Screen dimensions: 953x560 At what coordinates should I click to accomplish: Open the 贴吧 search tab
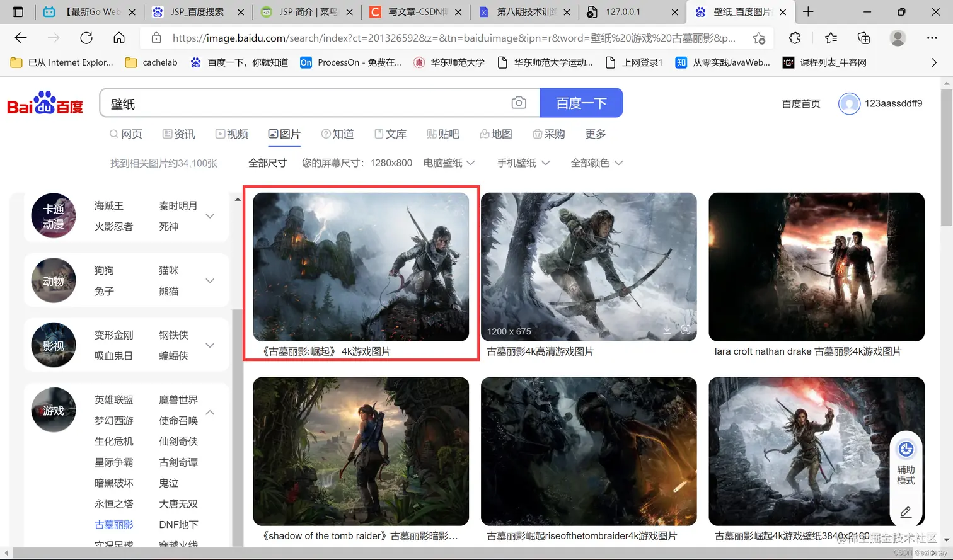443,134
